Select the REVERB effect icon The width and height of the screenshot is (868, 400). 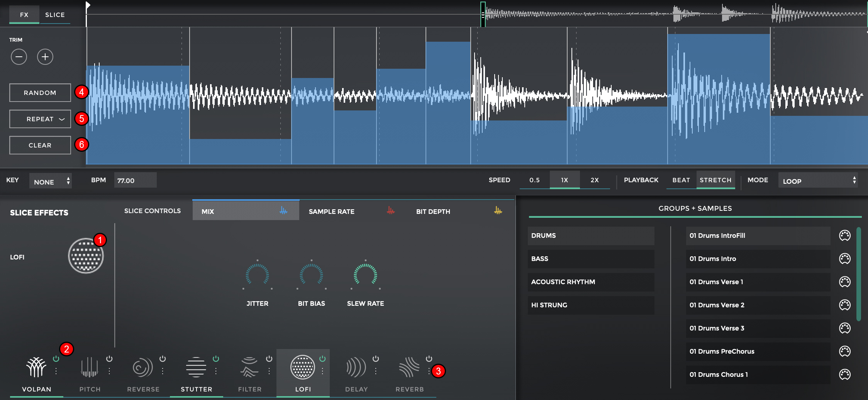point(409,367)
